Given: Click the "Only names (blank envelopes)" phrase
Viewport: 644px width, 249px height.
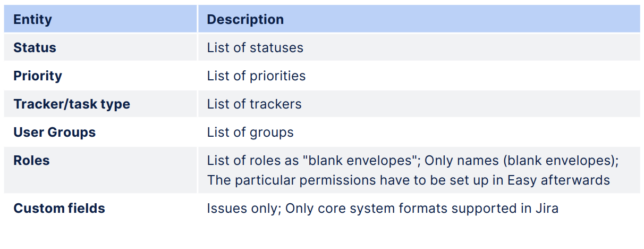Looking at the screenshot, I should 521,161.
